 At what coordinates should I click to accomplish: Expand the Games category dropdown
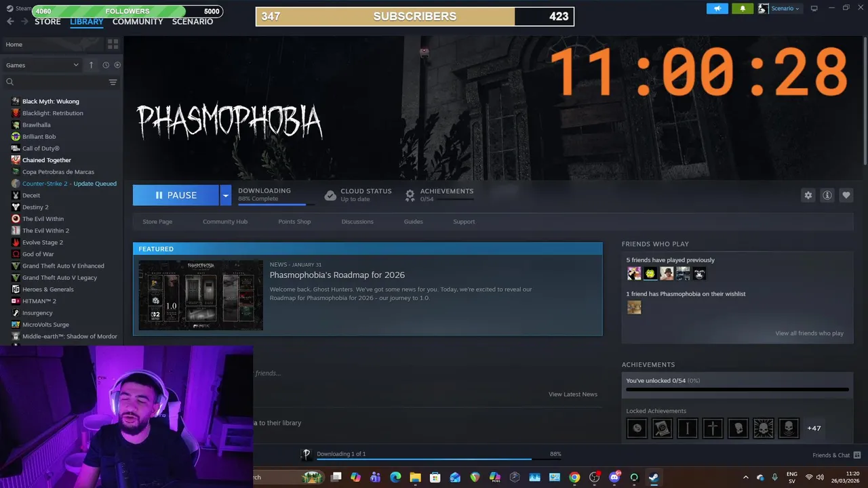pos(42,65)
